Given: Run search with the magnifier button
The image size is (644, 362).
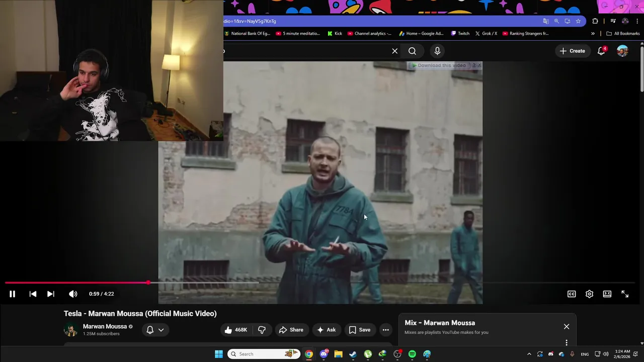Looking at the screenshot, I should click(412, 51).
